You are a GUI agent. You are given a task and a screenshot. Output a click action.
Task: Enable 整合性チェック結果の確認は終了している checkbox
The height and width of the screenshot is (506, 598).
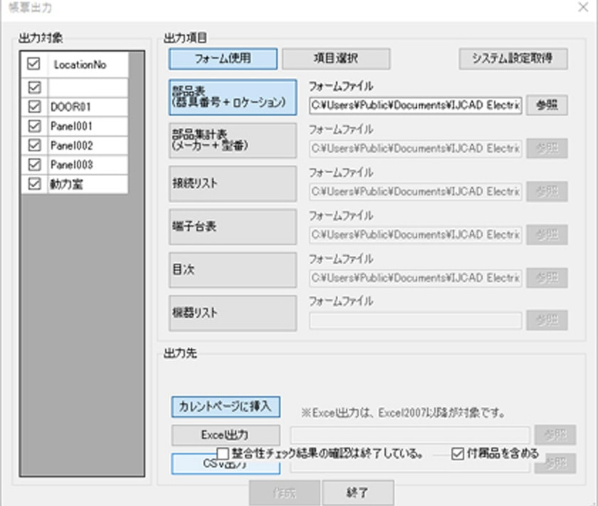[x=223, y=454]
